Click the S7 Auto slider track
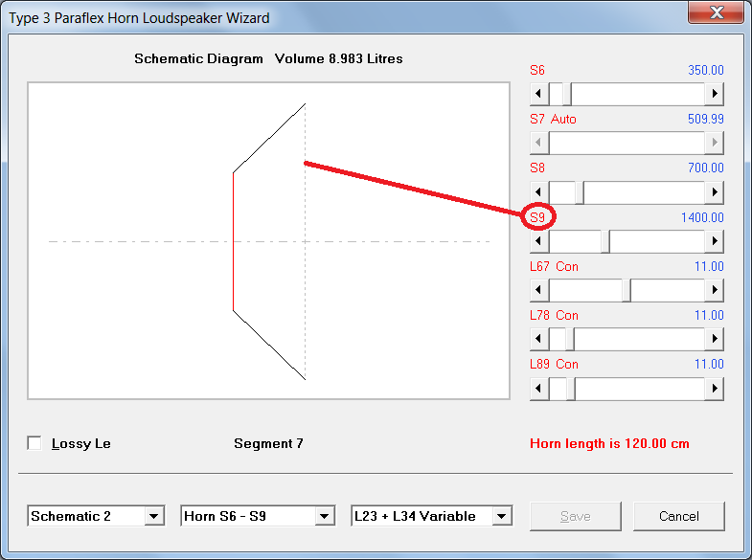This screenshot has height=560, width=752. pos(627,143)
